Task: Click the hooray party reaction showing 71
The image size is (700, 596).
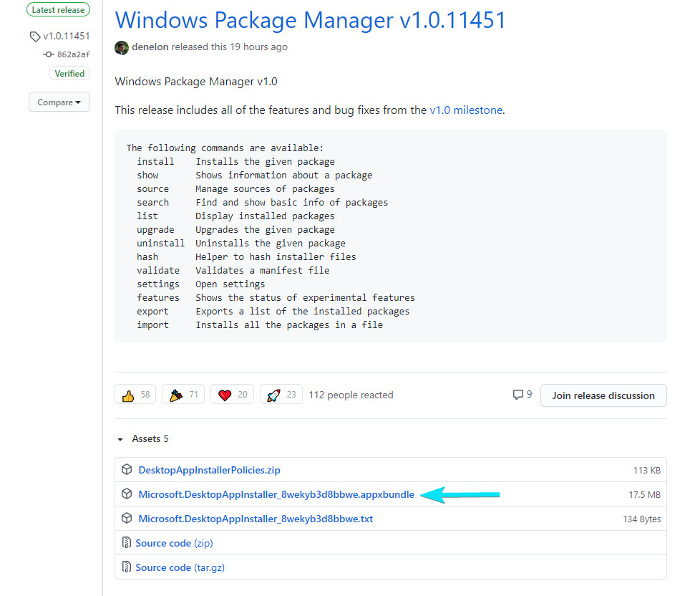Action: tap(183, 394)
